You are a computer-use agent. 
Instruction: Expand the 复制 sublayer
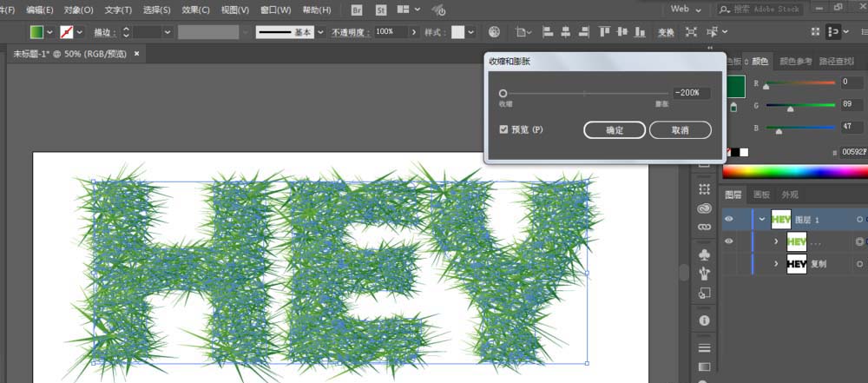776,264
